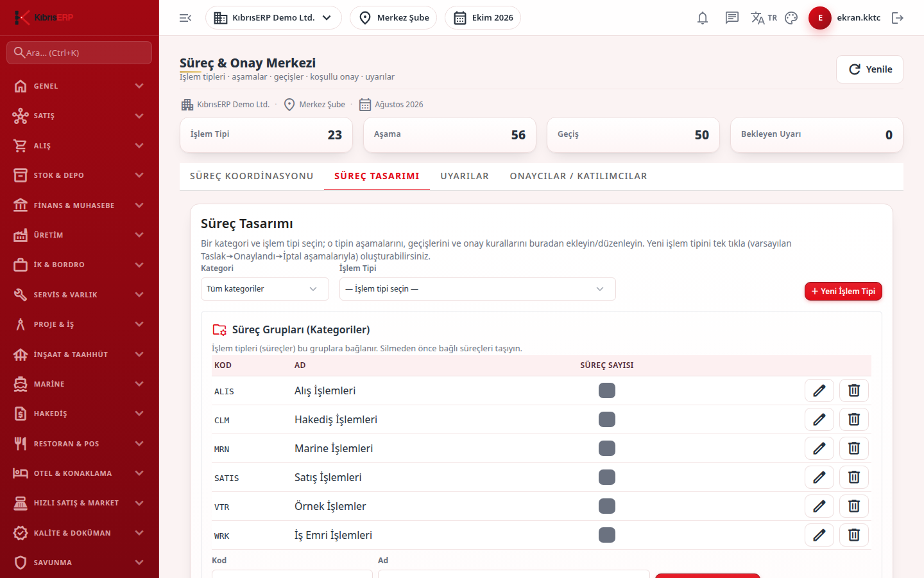Viewport: 924px width, 578px height.
Task: Open the messages chat icon
Action: pyautogui.click(x=732, y=18)
